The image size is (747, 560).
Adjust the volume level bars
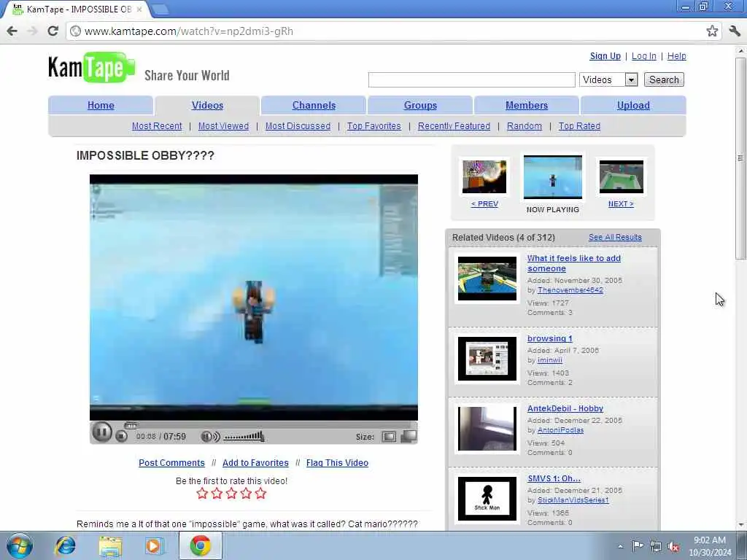[244, 436]
